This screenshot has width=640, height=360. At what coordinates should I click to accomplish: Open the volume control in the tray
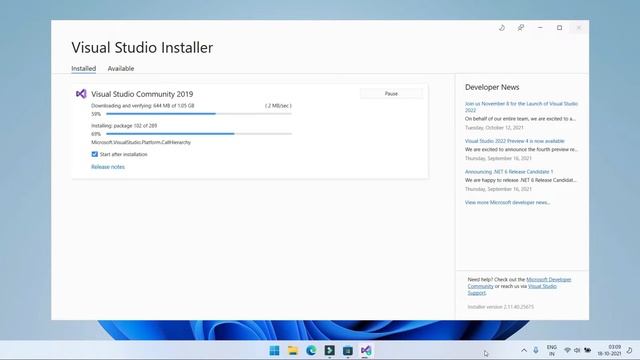577,351
